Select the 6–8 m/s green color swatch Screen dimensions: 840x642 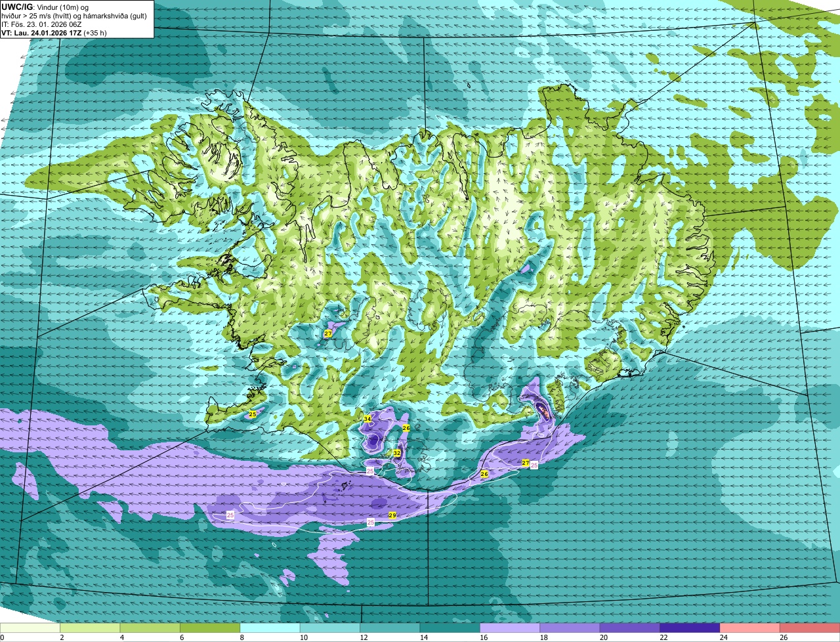[210, 628]
